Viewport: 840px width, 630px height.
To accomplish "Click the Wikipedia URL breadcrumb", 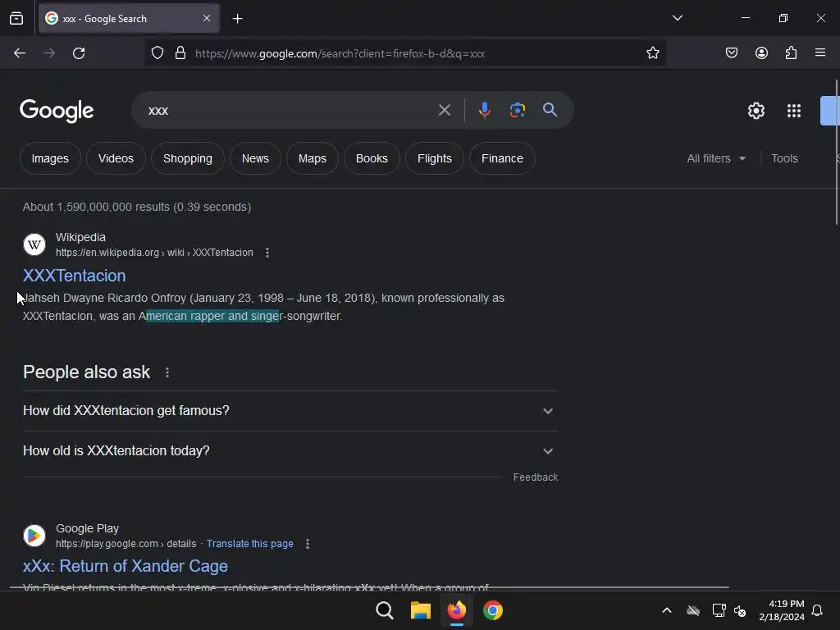I will click(154, 253).
